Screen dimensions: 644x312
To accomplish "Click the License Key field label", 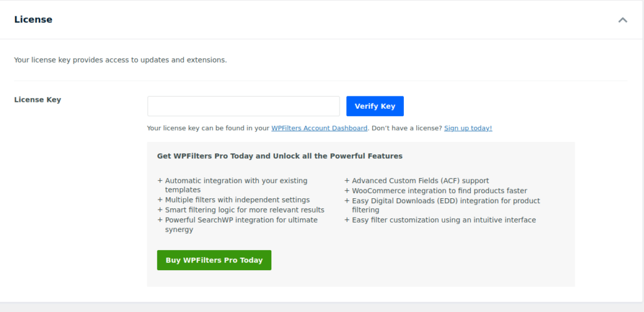I will pyautogui.click(x=38, y=99).
